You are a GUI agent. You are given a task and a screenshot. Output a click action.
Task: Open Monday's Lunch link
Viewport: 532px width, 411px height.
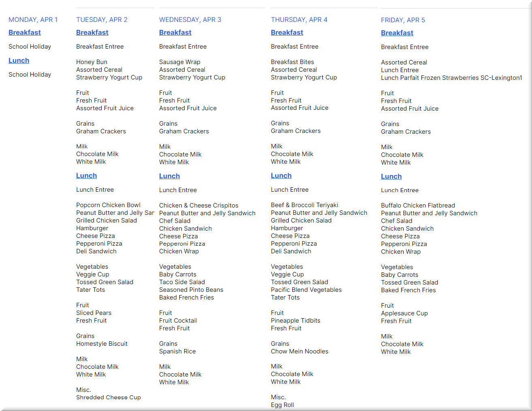(19, 60)
